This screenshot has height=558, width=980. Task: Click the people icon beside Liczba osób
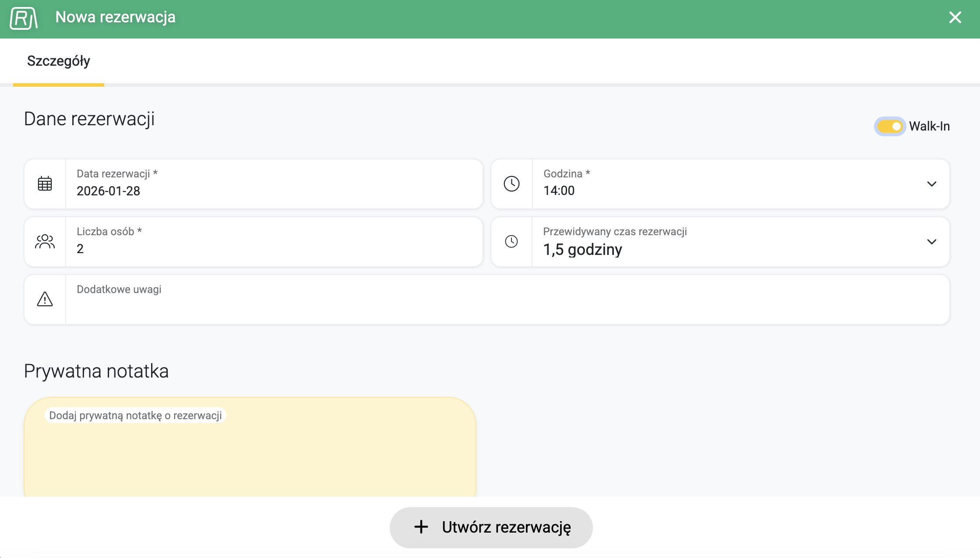click(x=45, y=242)
